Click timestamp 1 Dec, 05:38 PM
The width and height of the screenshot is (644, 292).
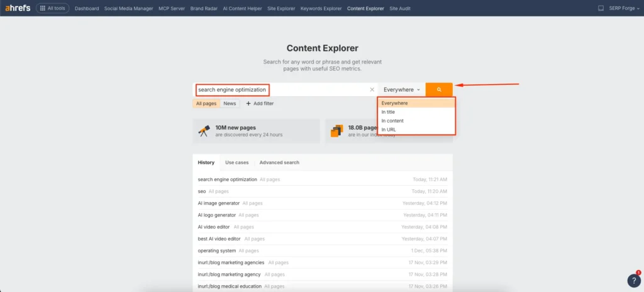(429, 250)
